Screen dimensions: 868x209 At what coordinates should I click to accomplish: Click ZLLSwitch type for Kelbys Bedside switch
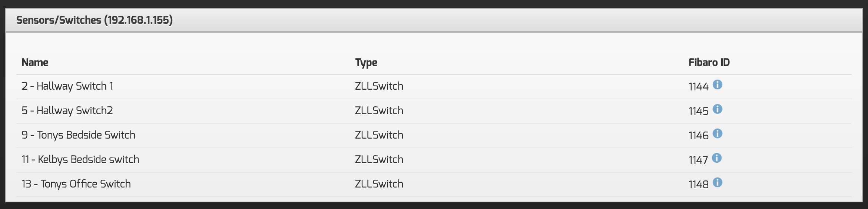click(x=379, y=160)
